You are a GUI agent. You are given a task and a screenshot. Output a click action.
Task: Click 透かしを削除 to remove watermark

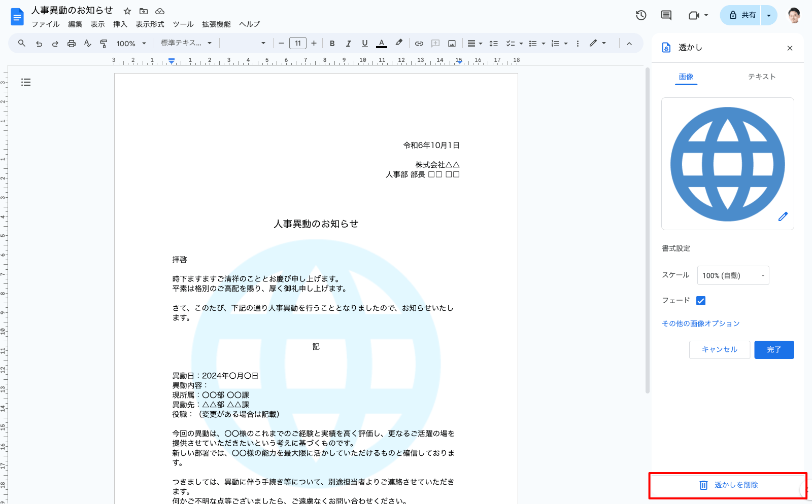728,485
